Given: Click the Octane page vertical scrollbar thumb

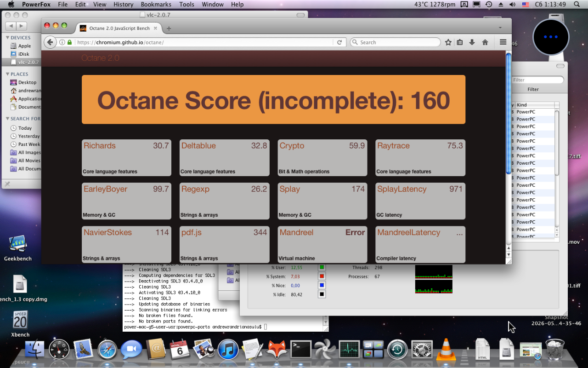Looking at the screenshot, I should point(509,114).
